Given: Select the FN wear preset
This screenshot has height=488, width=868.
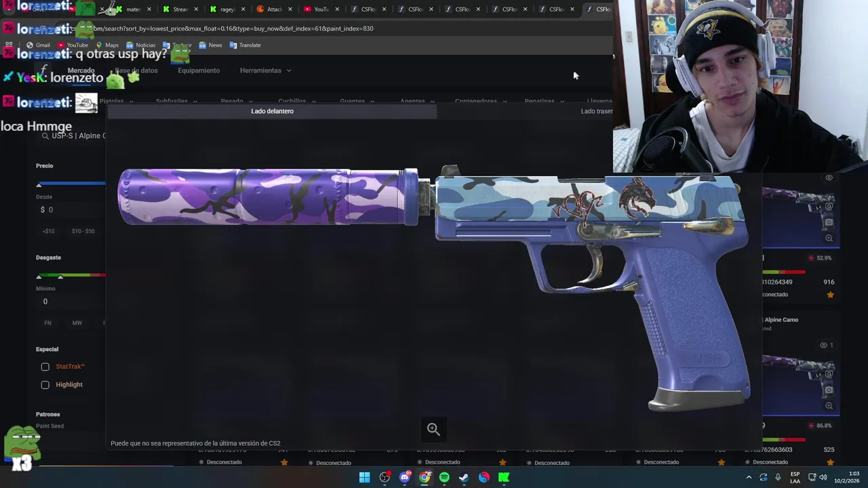Looking at the screenshot, I should pos(47,323).
